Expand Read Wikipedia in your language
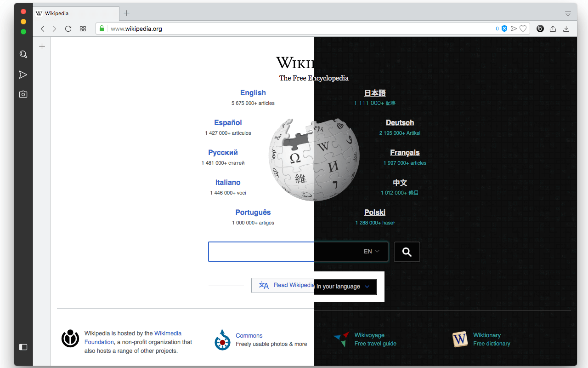588x368 pixels. (314, 286)
